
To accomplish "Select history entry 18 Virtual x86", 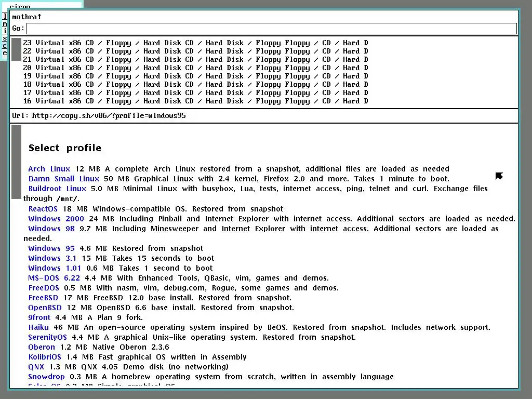I will [x=195, y=85].
